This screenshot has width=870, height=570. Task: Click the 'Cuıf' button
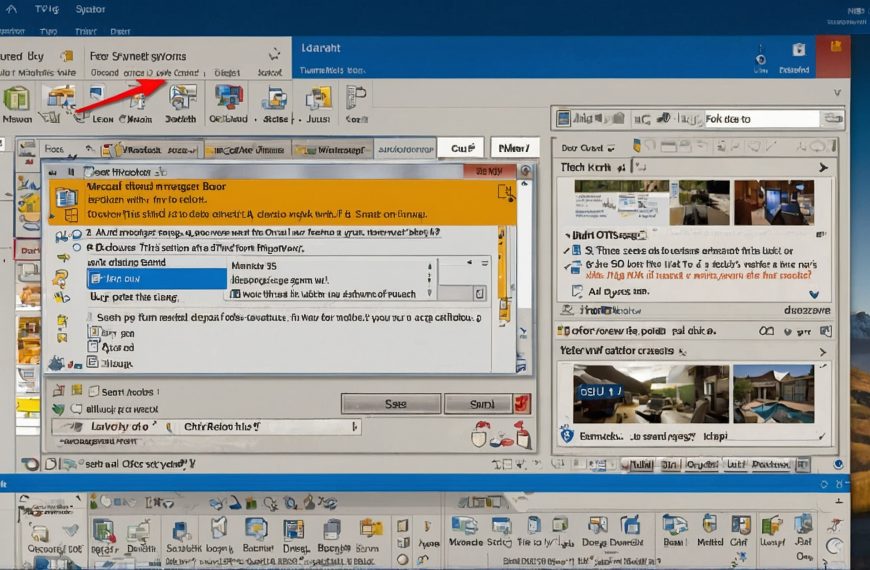pos(461,148)
